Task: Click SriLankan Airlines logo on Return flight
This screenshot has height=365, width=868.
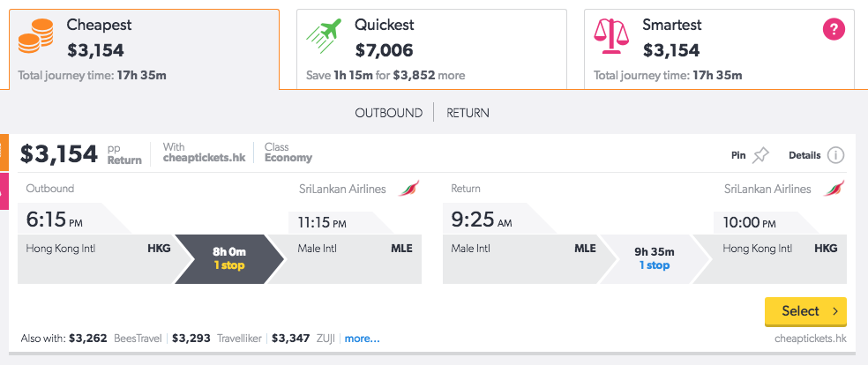Action: pos(834,189)
